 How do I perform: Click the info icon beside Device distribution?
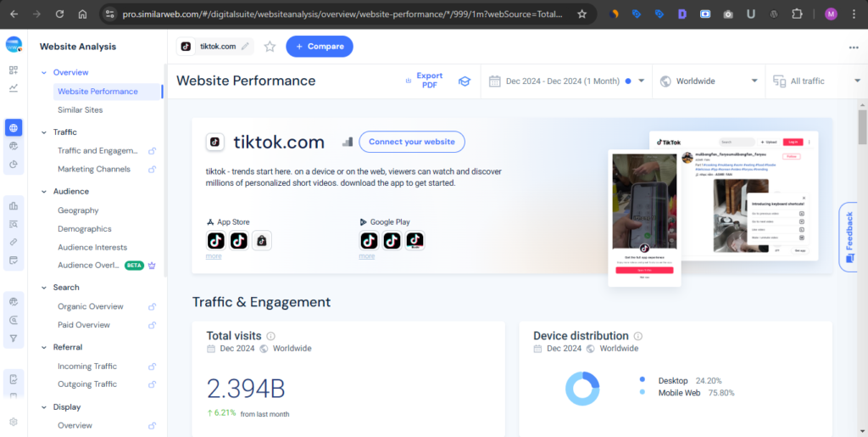637,336
